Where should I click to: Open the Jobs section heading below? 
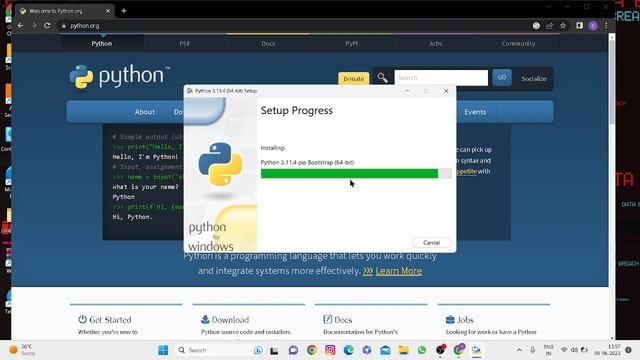click(x=460, y=320)
